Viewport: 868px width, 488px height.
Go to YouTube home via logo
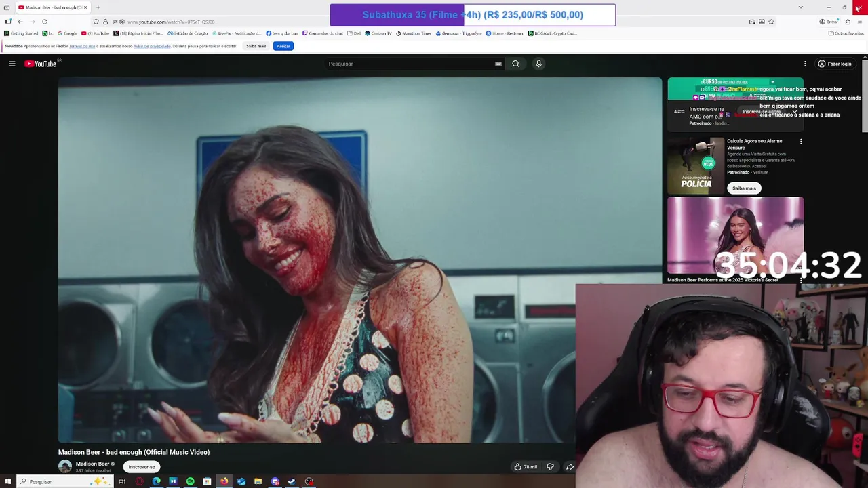[41, 64]
